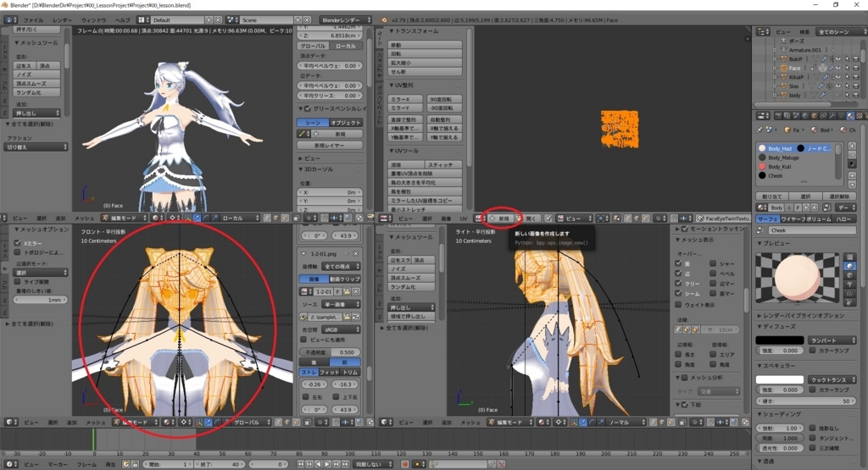Switch to the サーフェス material type tab
This screenshot has width=868, height=470.
coord(767,219)
